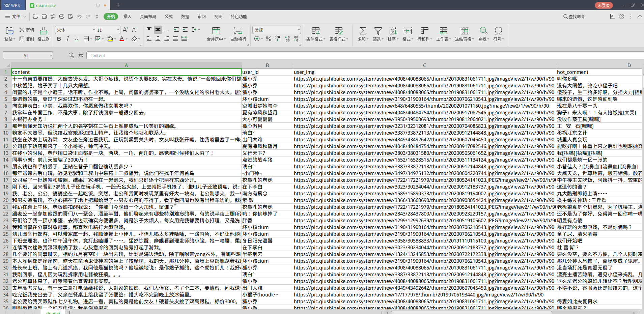Click the Print icon in quick access toolbar
Viewport: 644px width, 314px height.
[x=62, y=17]
